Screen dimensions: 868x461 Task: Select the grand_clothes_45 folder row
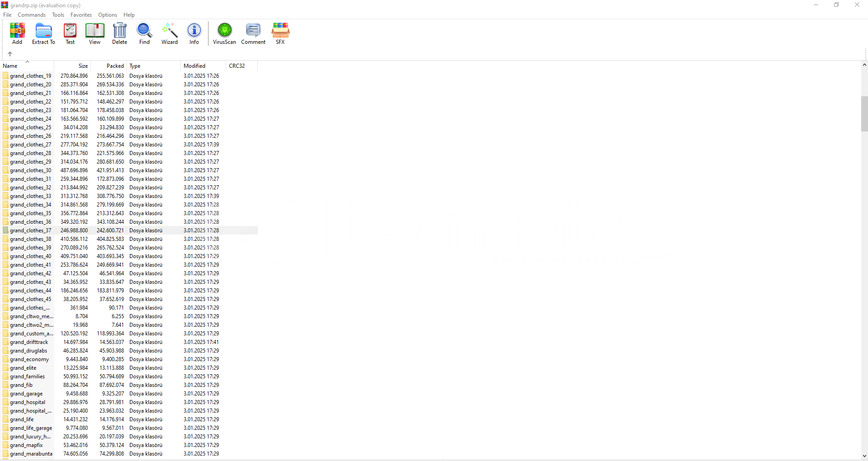[x=130, y=299]
